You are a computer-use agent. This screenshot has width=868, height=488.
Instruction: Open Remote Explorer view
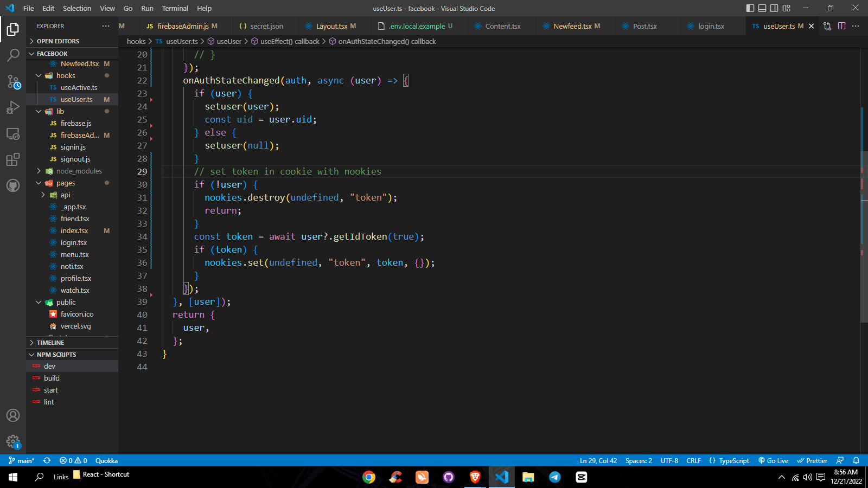pyautogui.click(x=13, y=133)
